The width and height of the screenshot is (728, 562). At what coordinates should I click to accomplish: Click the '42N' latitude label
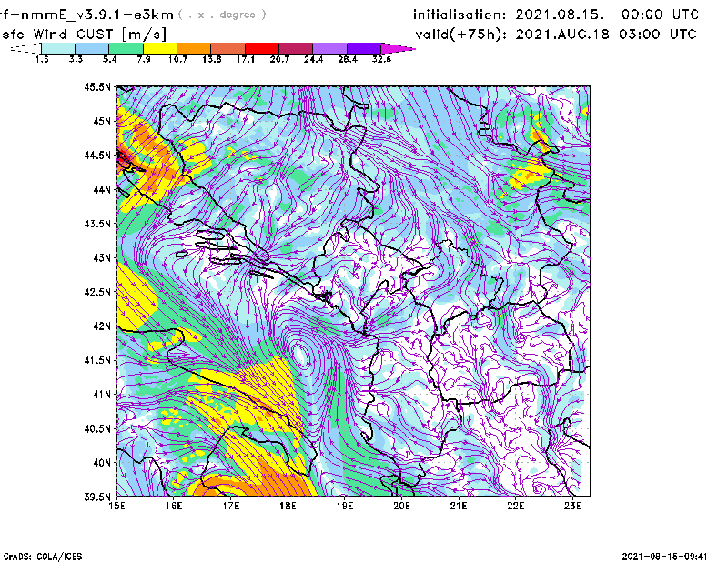pos(102,326)
